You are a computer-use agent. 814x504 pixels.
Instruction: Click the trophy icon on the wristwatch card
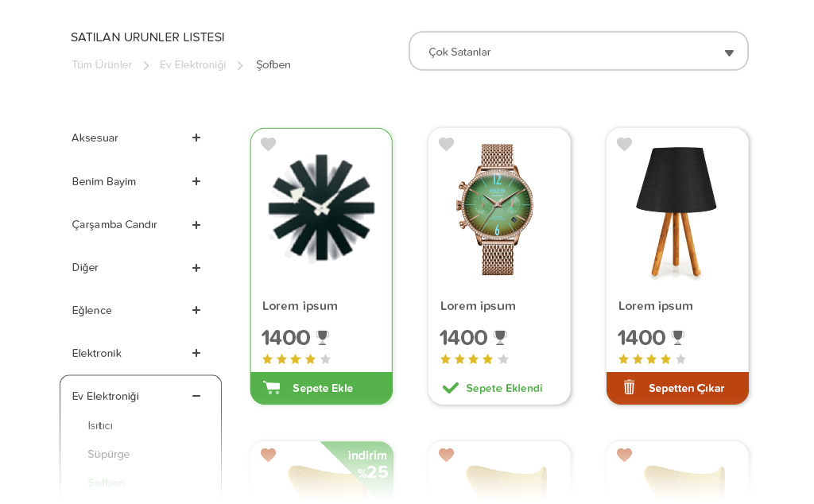(x=500, y=337)
